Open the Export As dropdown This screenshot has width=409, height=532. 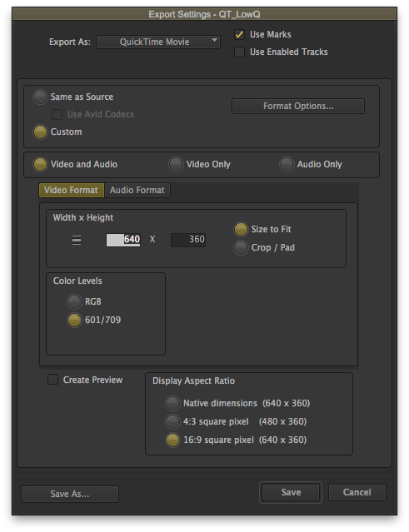158,42
